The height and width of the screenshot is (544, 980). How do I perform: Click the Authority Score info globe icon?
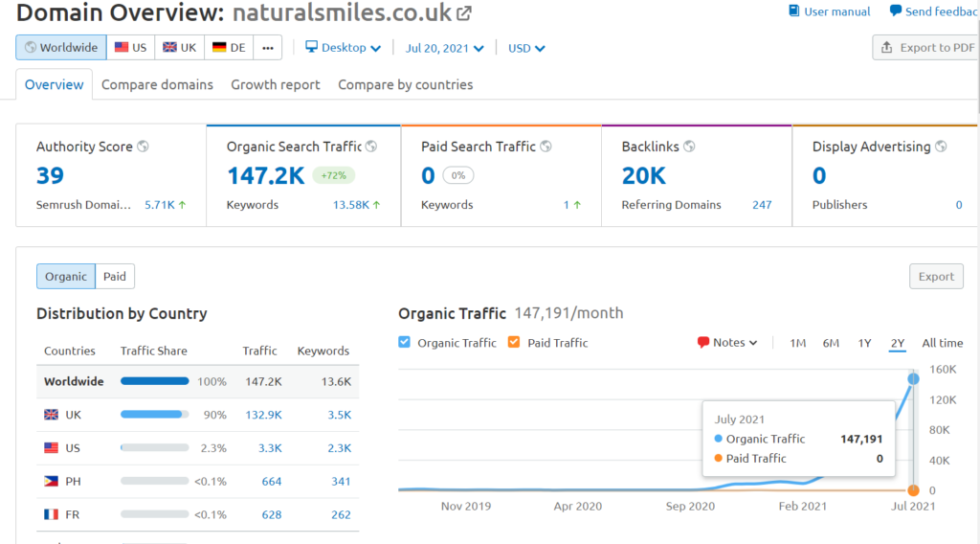pos(144,147)
